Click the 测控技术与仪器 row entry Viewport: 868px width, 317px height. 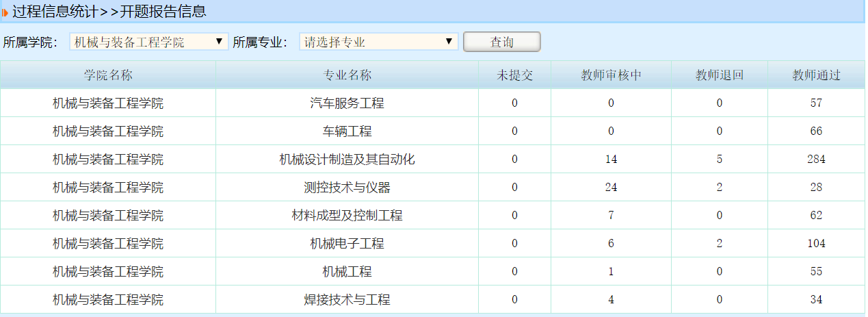347,188
